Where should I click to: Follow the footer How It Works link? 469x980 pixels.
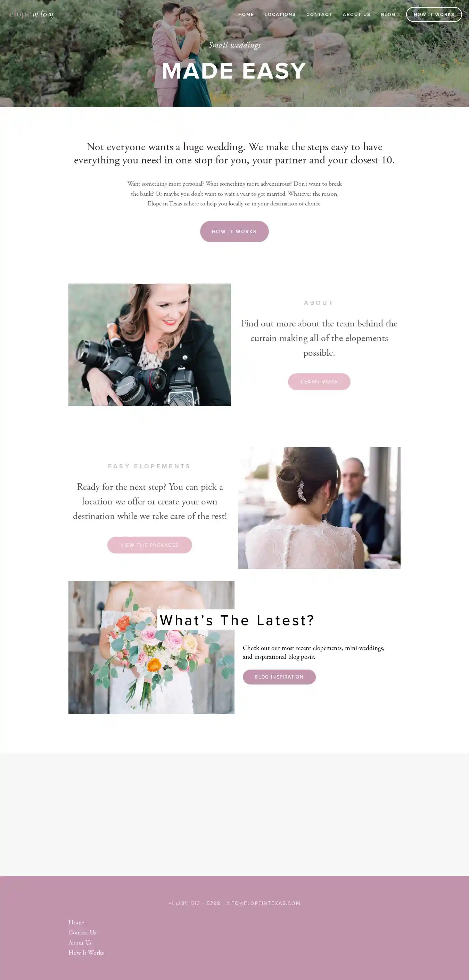point(86,953)
